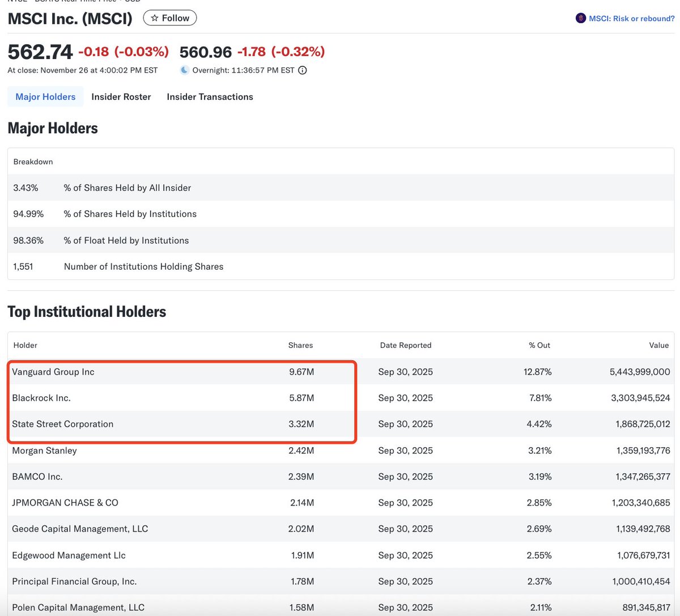Click Geode's 2.02M shares value

[x=301, y=529]
